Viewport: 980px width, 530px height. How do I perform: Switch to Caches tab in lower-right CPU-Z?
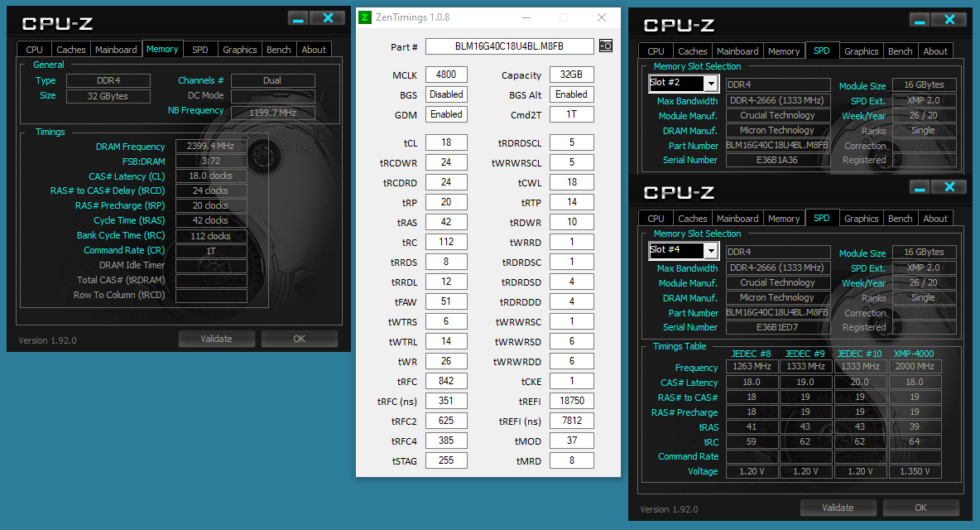click(x=692, y=219)
